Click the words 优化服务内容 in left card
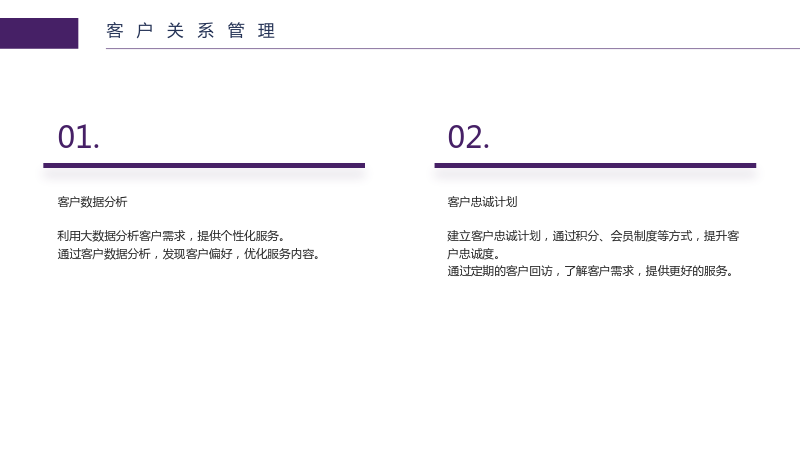This screenshot has width=800, height=450. [x=279, y=254]
